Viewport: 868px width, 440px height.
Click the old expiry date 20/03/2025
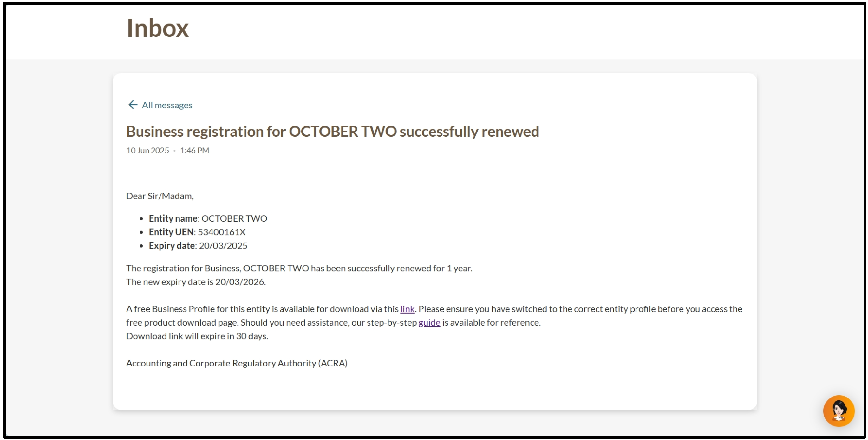coord(223,246)
